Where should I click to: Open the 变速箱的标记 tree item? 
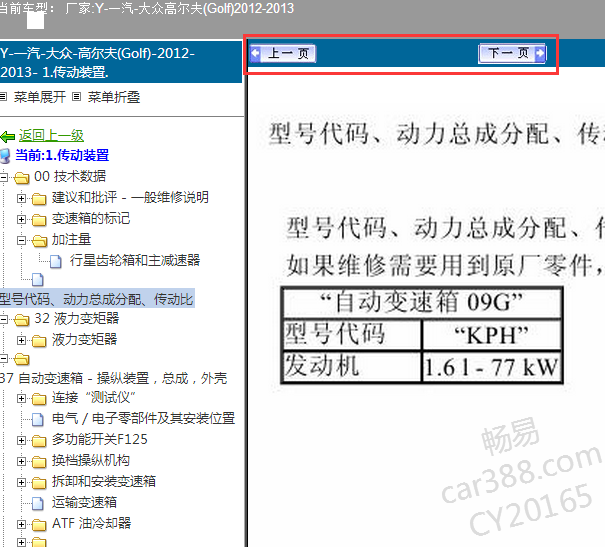(x=91, y=218)
